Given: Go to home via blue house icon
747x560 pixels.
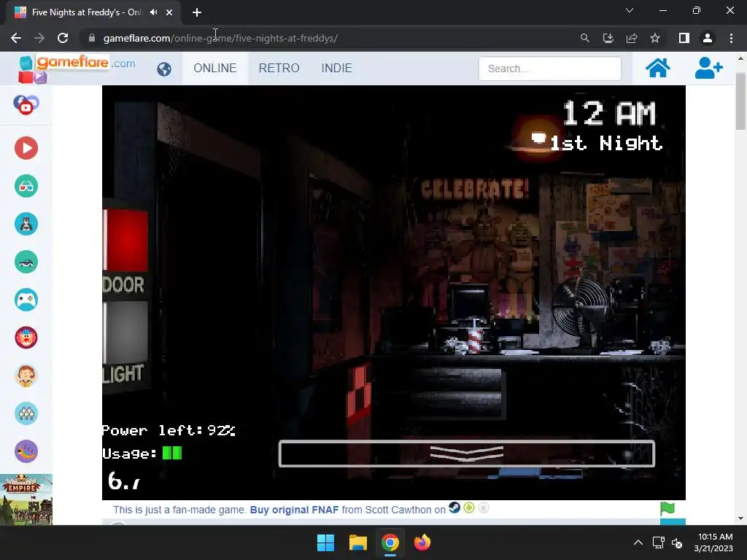Looking at the screenshot, I should [657, 68].
